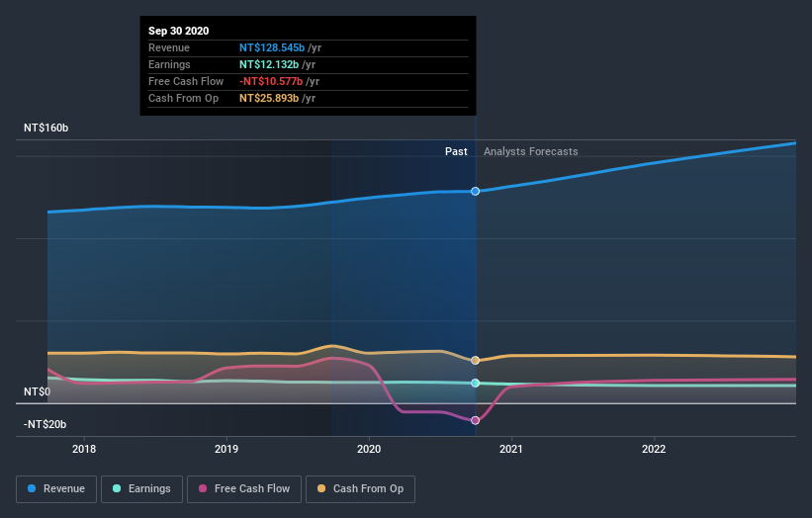812x518 pixels.
Task: Click the 2019 x-axis label
Action: click(x=226, y=449)
